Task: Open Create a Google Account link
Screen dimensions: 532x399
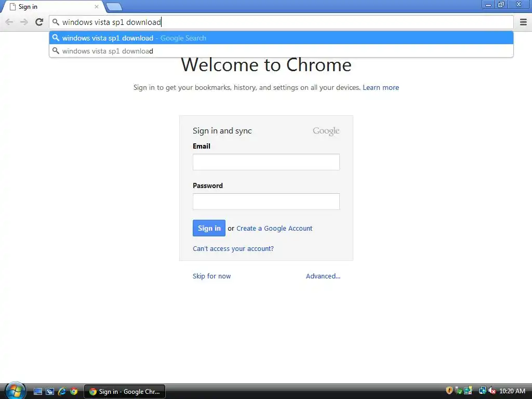Action: (274, 229)
